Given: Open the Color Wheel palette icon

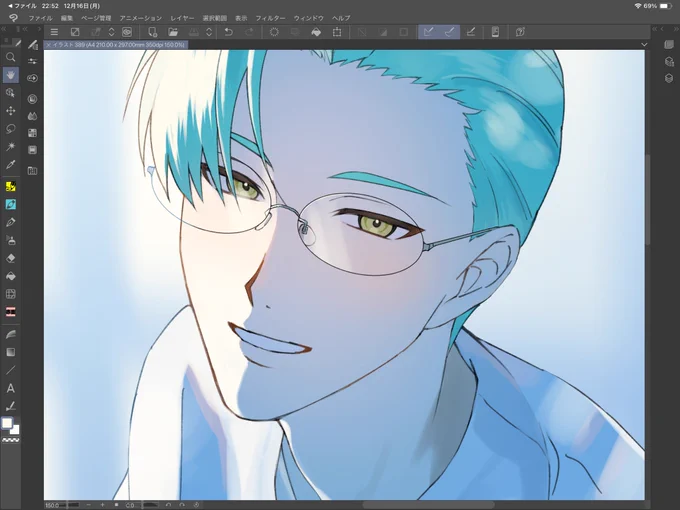Looking at the screenshot, I should pos(33,99).
